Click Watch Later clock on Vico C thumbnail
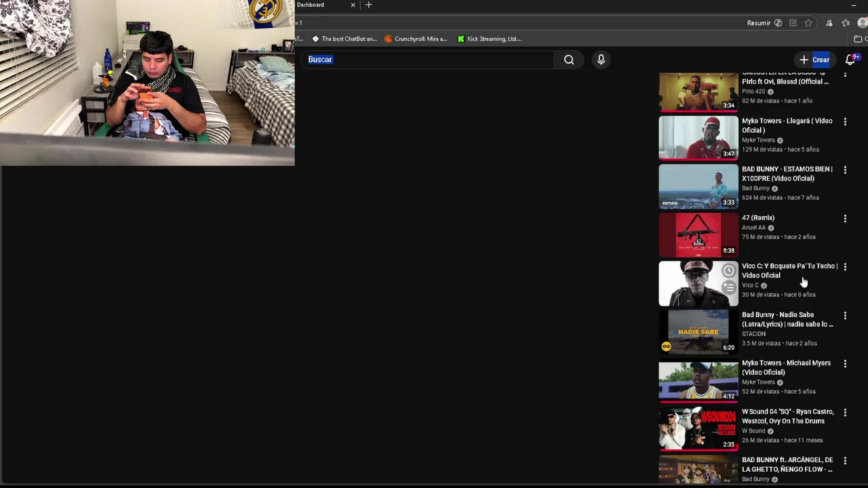Image resolution: width=868 pixels, height=488 pixels. 728,271
